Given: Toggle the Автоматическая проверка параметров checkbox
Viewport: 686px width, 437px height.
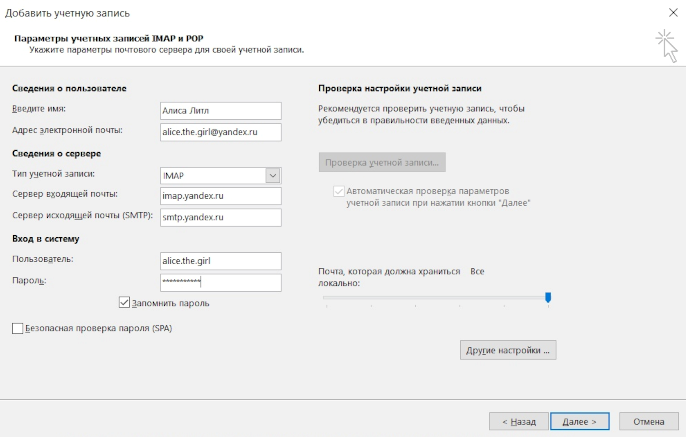Looking at the screenshot, I should (339, 190).
